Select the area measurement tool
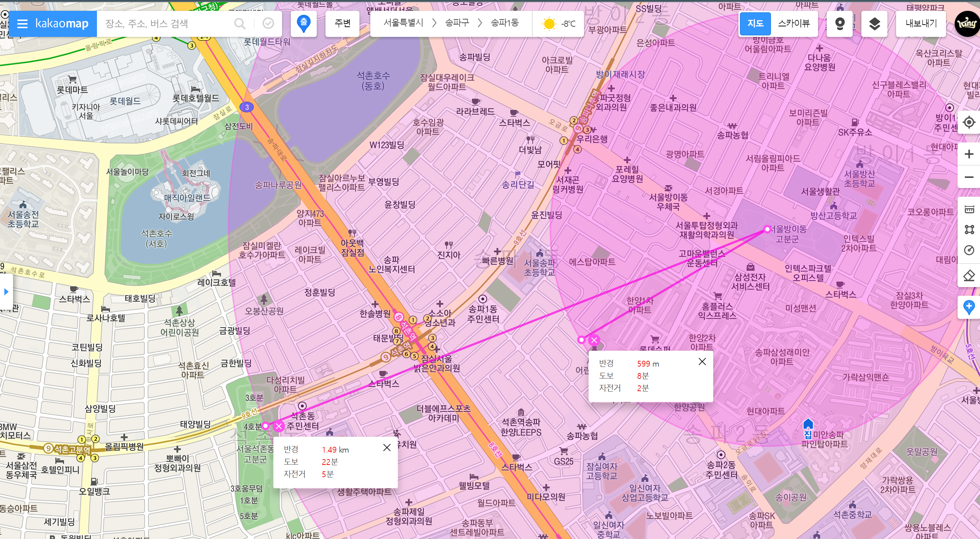The height and width of the screenshot is (539, 980). 969,229
